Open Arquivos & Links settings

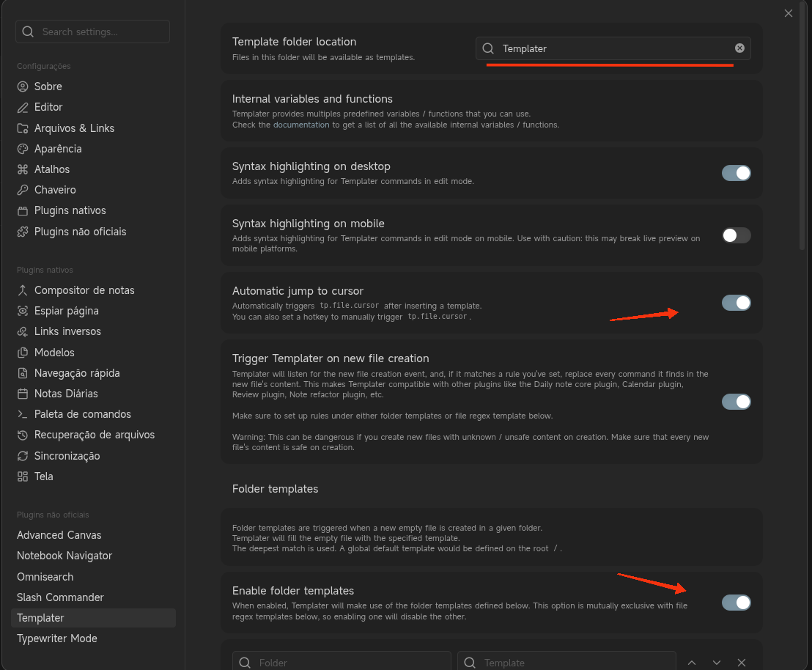pyautogui.click(x=74, y=128)
